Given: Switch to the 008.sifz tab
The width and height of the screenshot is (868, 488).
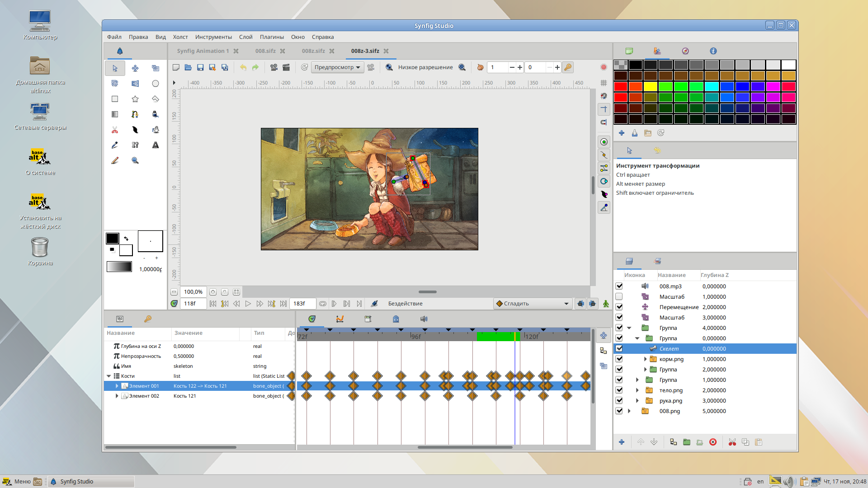Looking at the screenshot, I should tap(265, 51).
